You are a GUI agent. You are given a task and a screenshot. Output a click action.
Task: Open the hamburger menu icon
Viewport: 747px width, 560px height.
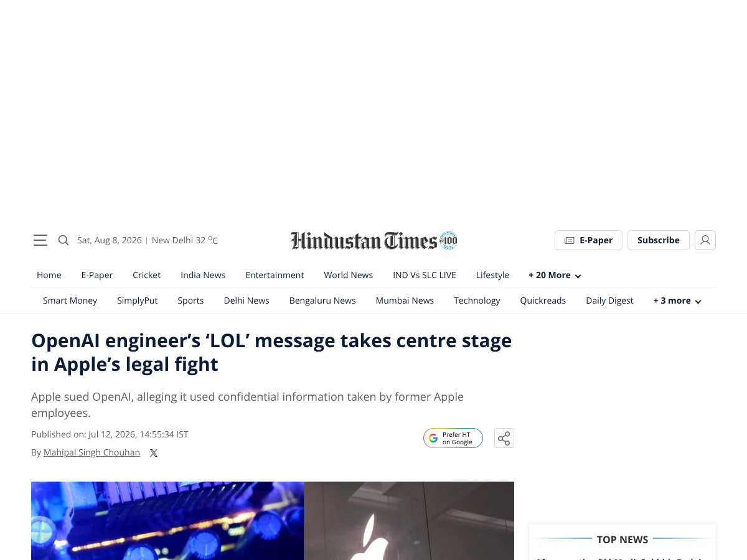pos(40,240)
